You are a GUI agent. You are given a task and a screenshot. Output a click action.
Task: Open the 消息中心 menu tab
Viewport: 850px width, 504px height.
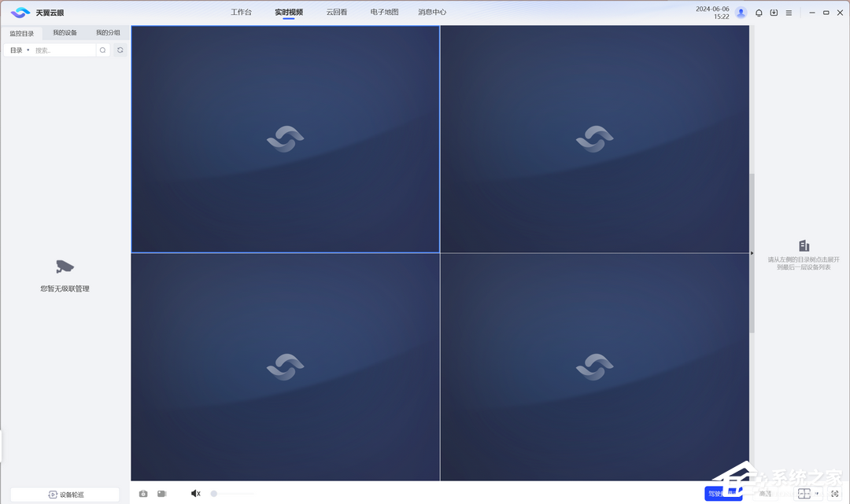432,12
